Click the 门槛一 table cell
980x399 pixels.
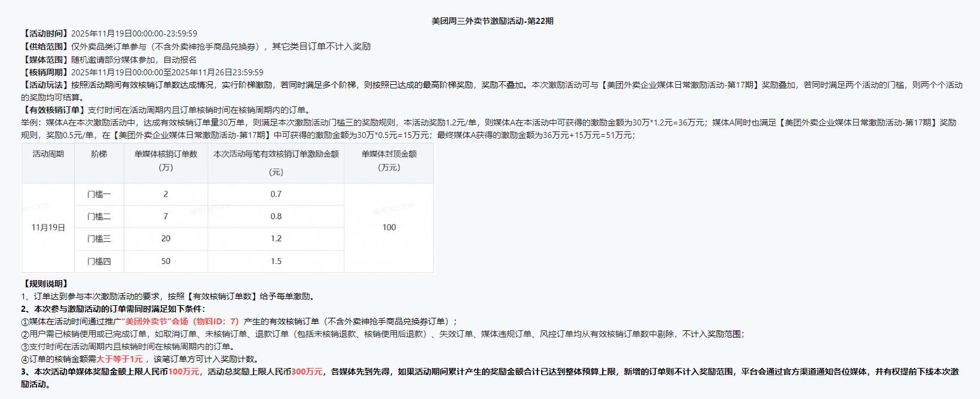pos(99,194)
